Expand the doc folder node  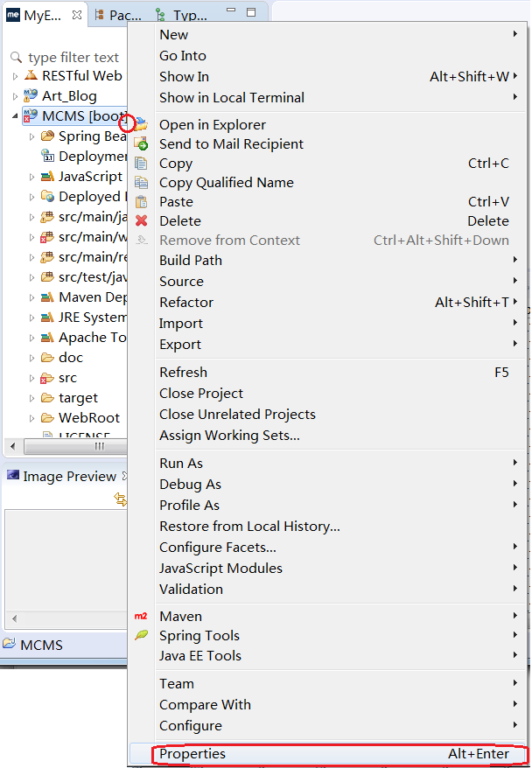(x=31, y=358)
